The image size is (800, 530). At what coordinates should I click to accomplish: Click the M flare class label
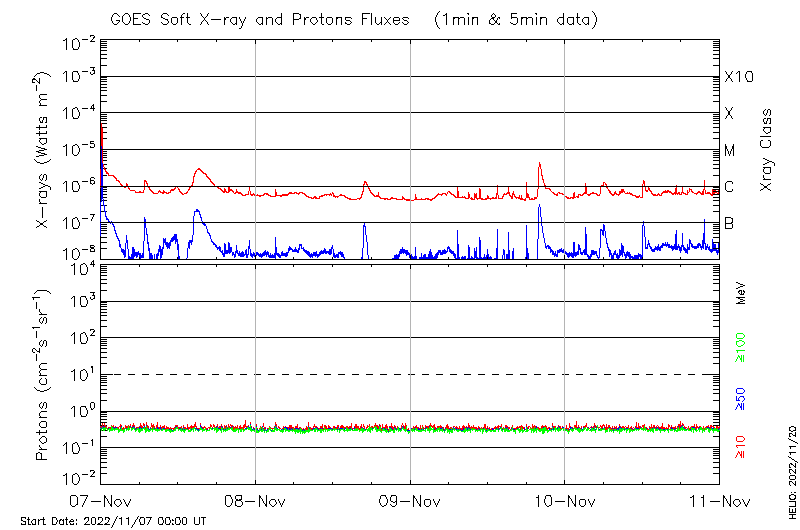pyautogui.click(x=730, y=150)
